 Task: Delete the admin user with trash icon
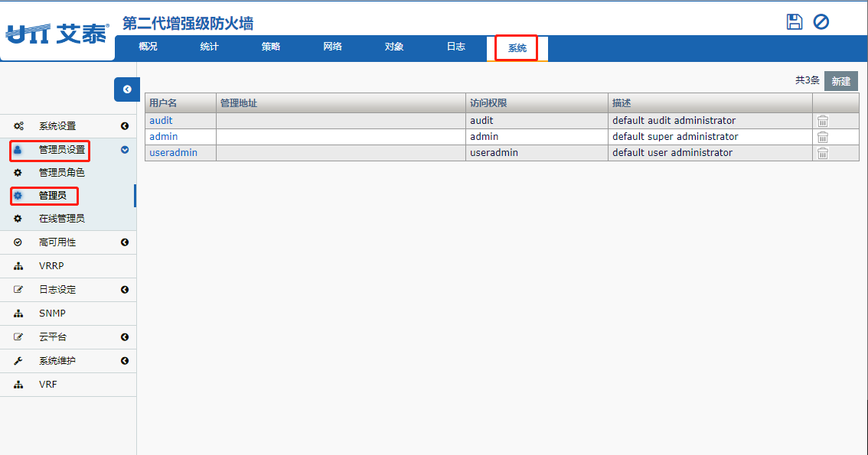pyautogui.click(x=823, y=137)
